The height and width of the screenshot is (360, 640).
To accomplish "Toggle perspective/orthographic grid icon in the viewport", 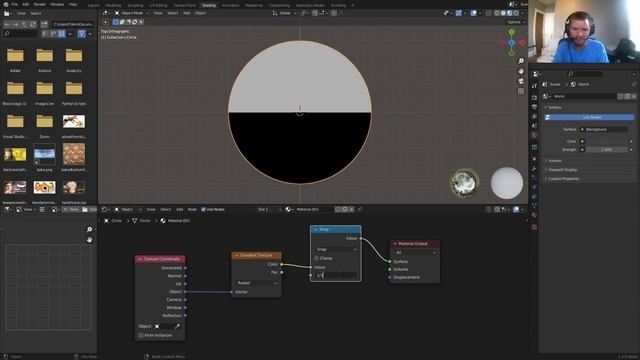I will click(521, 91).
